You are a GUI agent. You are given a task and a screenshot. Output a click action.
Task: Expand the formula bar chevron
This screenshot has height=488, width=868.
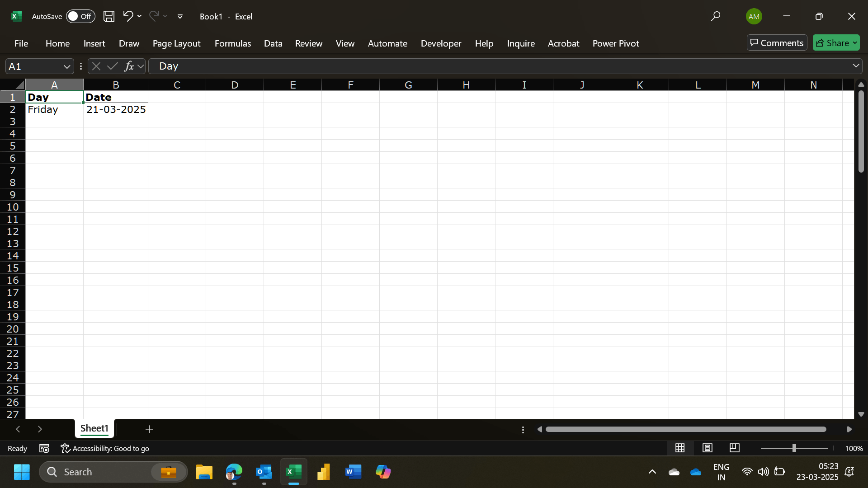[856, 66]
